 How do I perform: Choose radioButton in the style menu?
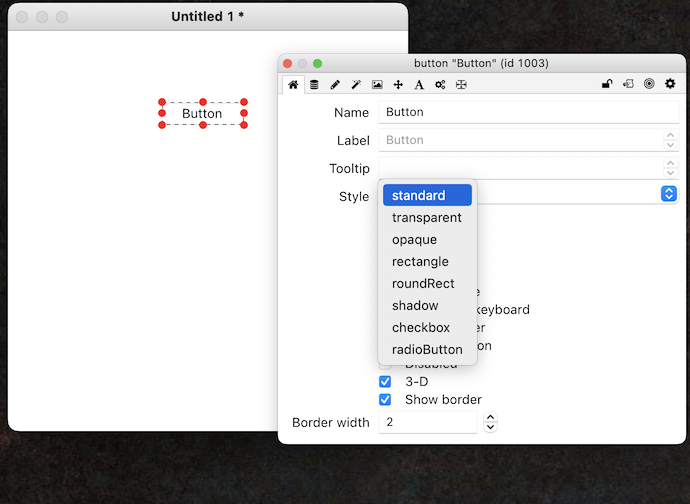point(427,350)
